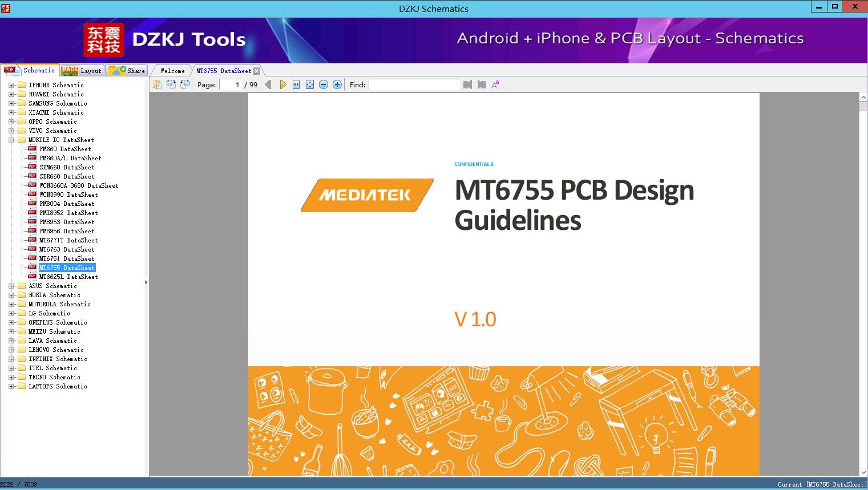Switch to the Welcome document tab

tap(172, 71)
